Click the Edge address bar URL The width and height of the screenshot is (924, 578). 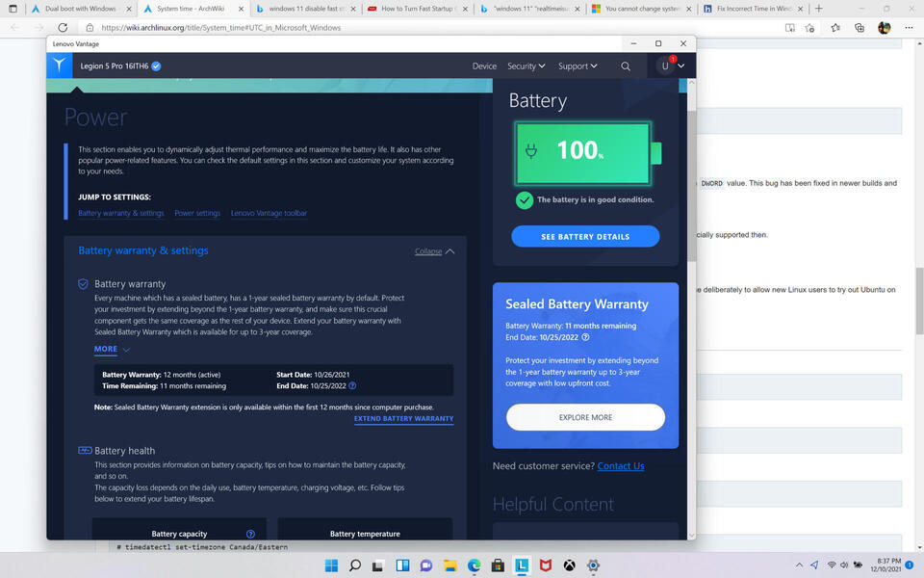coord(221,28)
